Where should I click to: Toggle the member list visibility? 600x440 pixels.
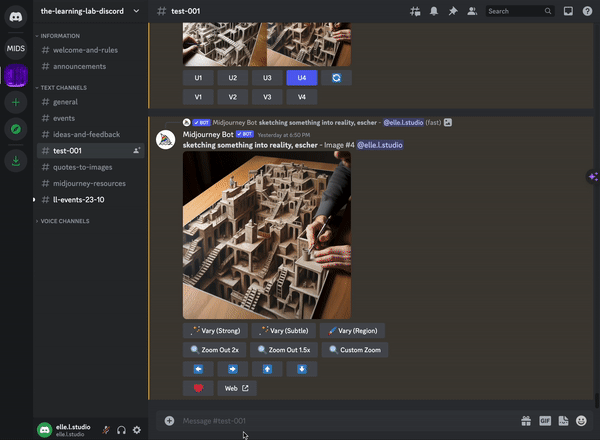(471, 11)
